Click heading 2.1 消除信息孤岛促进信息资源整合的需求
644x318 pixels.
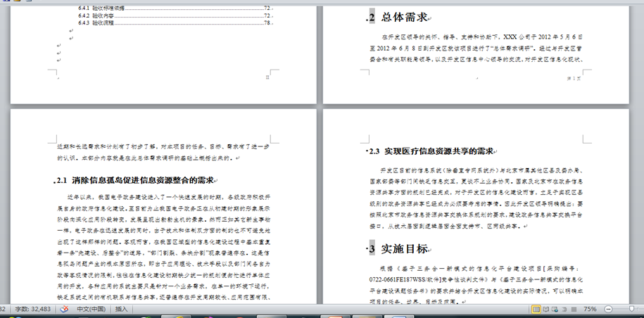pos(135,180)
